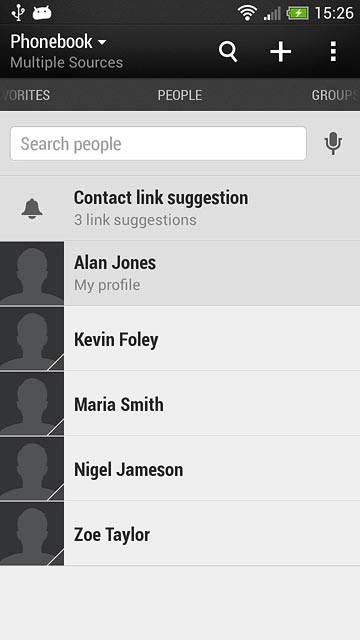Image resolution: width=360 pixels, height=640 pixels.
Task: Tap Kevin Foley's contact photo
Action: (x=32, y=338)
